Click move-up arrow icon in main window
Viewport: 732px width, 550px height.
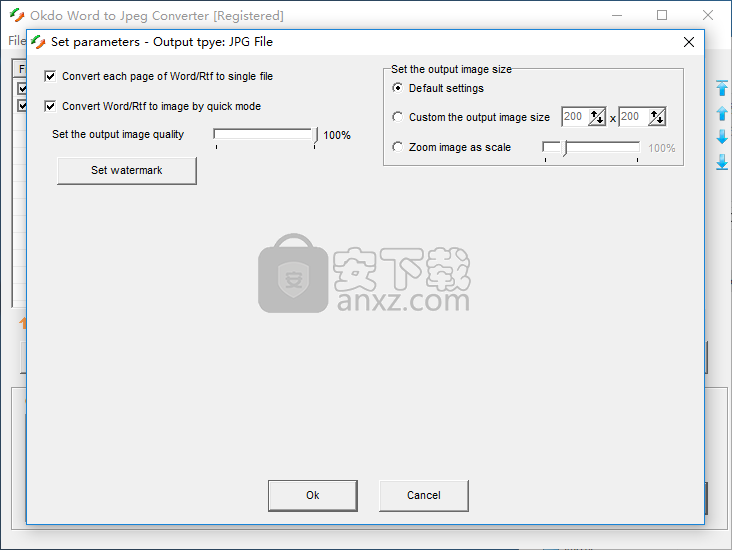click(x=722, y=113)
